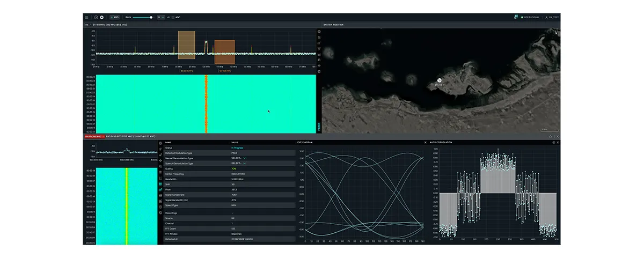
Task: Open the gain dB value dropdown
Action: [160, 17]
